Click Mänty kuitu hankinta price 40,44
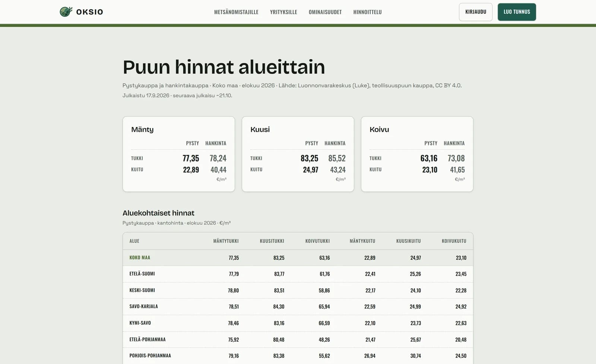Image resolution: width=596 pixels, height=364 pixels. click(218, 170)
